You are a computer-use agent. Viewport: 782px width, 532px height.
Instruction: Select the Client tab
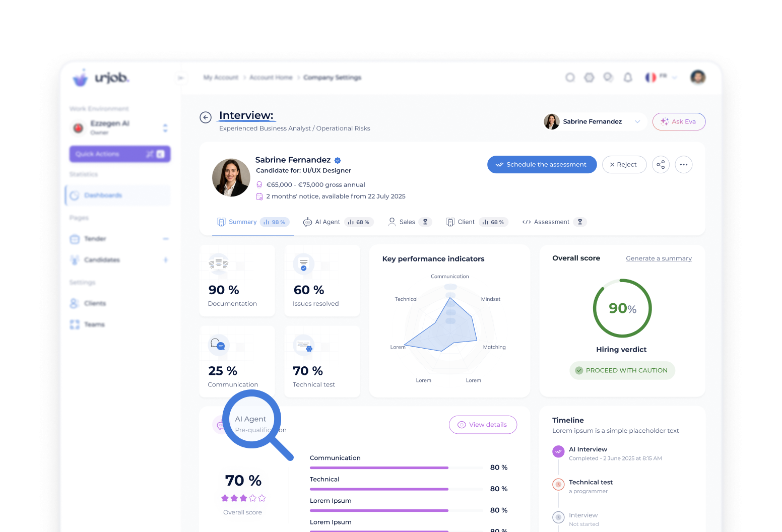click(466, 222)
